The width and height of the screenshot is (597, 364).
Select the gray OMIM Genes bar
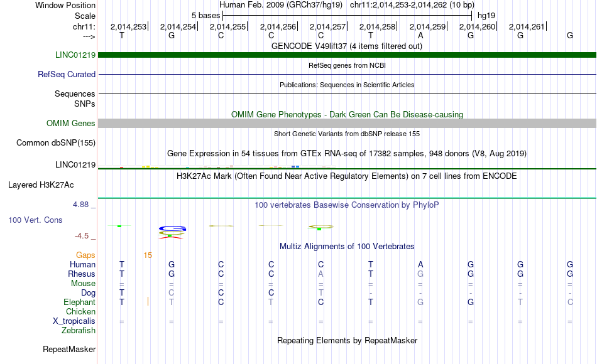tap(348, 123)
